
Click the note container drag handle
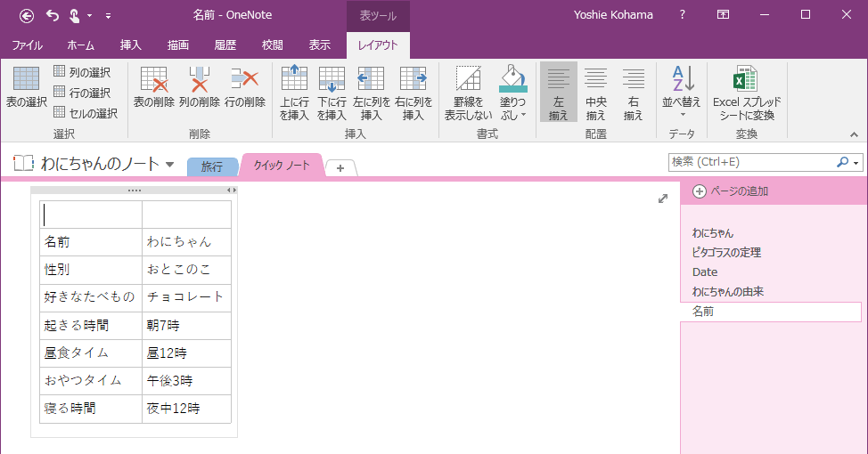tap(135, 191)
